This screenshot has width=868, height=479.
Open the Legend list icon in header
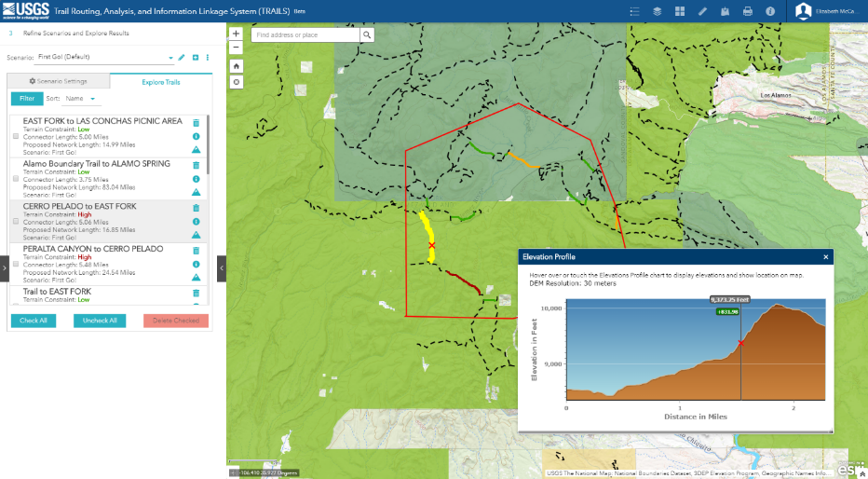pyautogui.click(x=635, y=11)
